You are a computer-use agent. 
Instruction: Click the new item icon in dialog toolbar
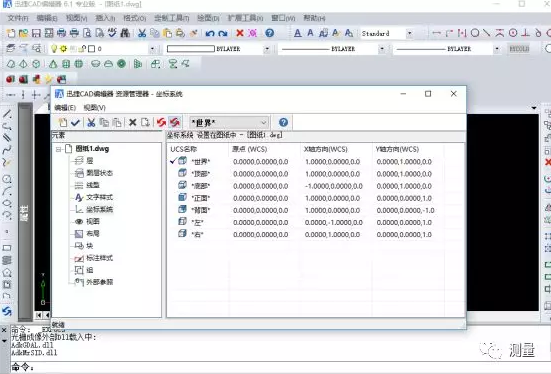click(63, 122)
